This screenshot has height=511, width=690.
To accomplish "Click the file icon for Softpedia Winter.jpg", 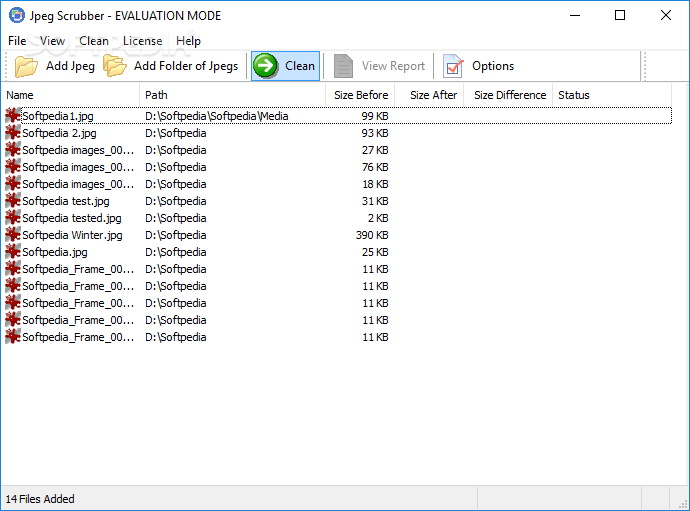I will [13, 235].
